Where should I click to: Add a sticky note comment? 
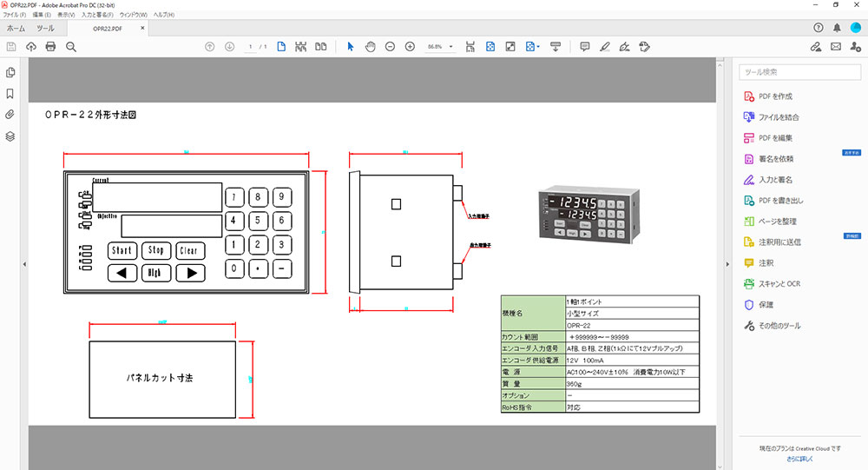pos(584,46)
